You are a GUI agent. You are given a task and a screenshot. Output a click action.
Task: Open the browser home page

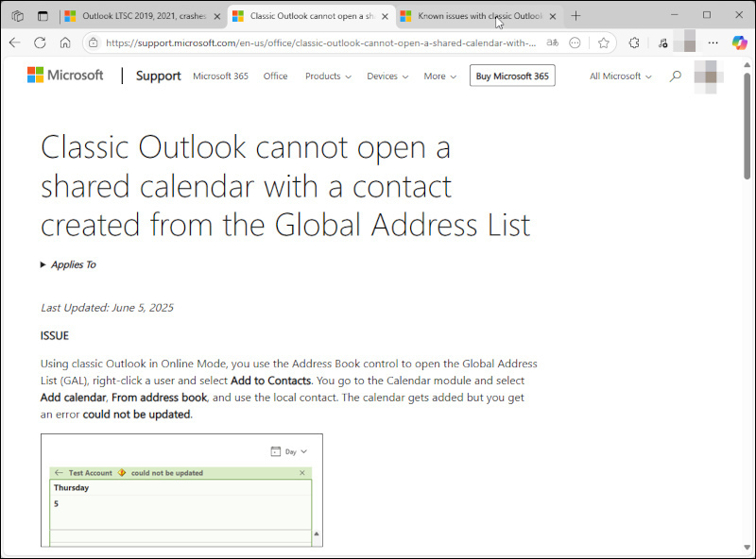pos(65,42)
